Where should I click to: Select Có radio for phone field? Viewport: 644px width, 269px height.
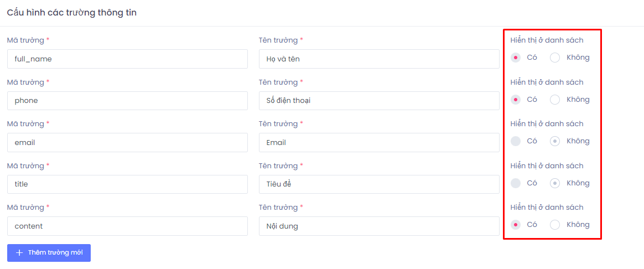pyautogui.click(x=516, y=100)
